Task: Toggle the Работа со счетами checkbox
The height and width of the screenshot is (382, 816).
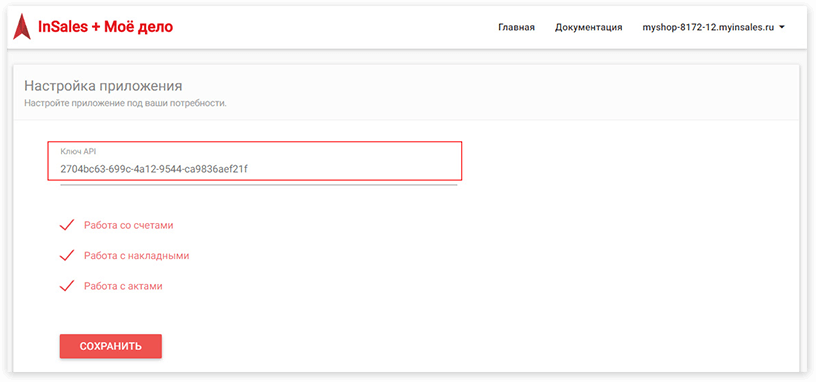Action: tap(67, 225)
